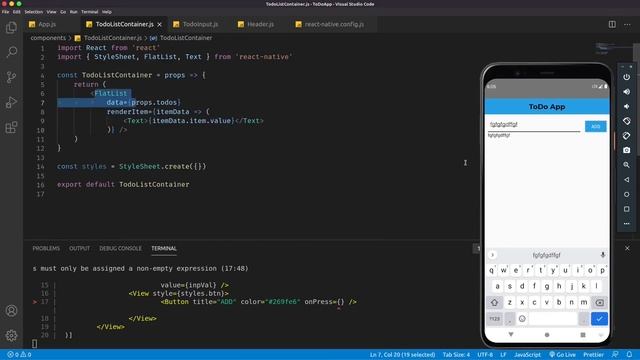Click emulator back triangle icon

[x=627, y=180]
